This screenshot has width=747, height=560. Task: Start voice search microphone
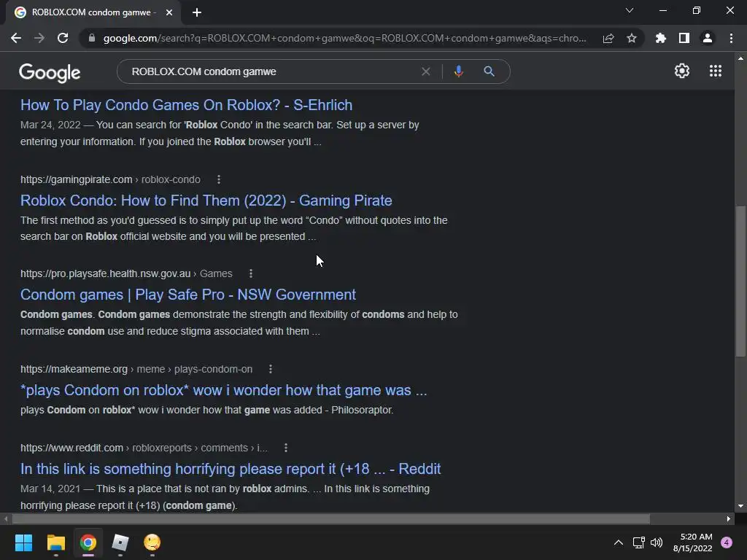[x=458, y=71]
